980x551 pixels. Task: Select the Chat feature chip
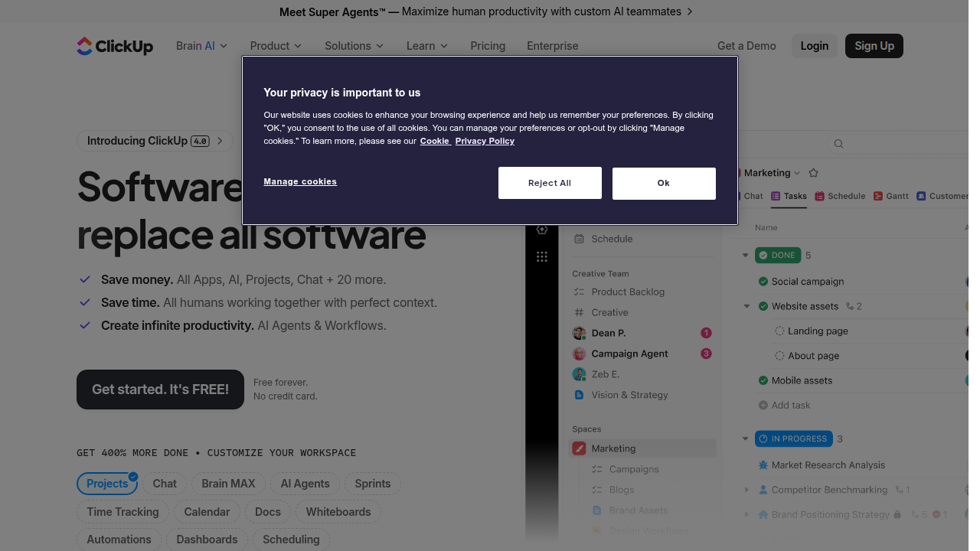tap(165, 484)
